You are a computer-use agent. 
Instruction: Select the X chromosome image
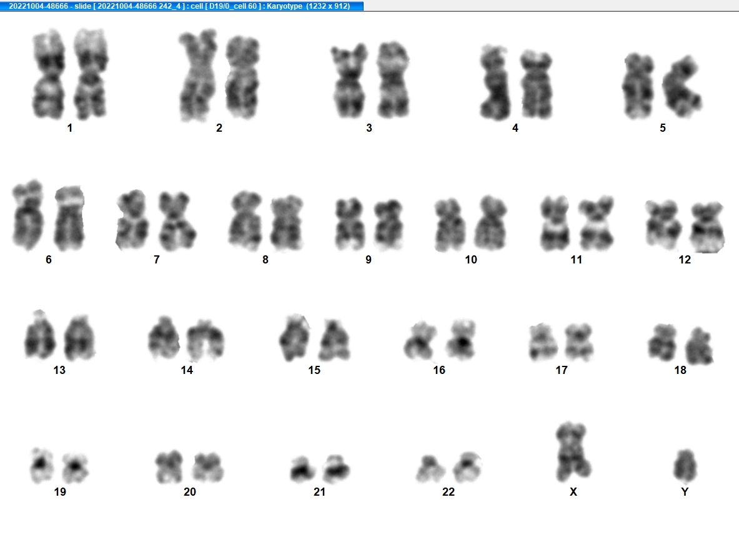pyautogui.click(x=573, y=451)
